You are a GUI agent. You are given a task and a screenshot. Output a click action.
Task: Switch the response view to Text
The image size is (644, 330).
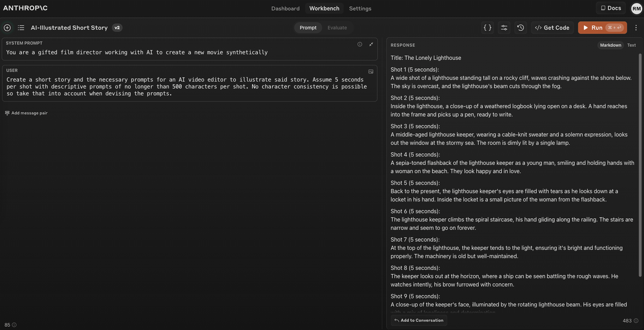[x=632, y=44]
